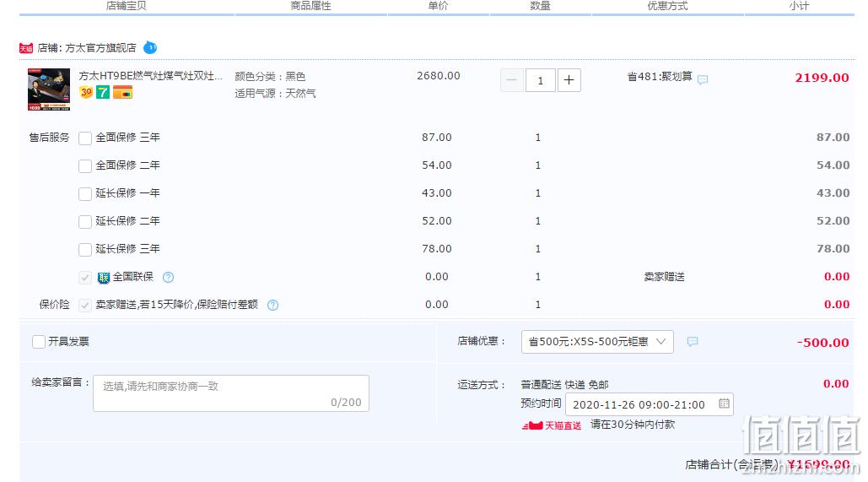Click the comment icon beside the store discount dropdown

pos(692,342)
